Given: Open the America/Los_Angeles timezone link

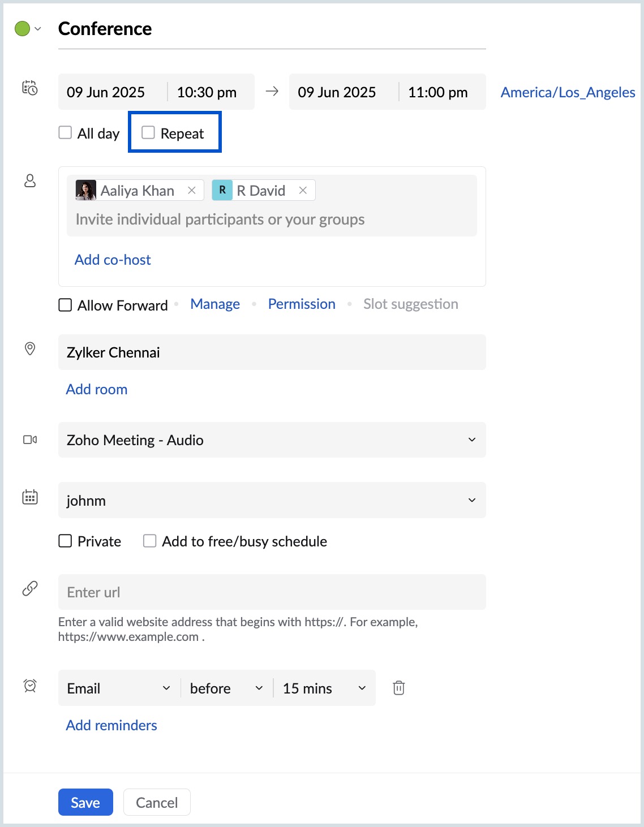Looking at the screenshot, I should 568,92.
